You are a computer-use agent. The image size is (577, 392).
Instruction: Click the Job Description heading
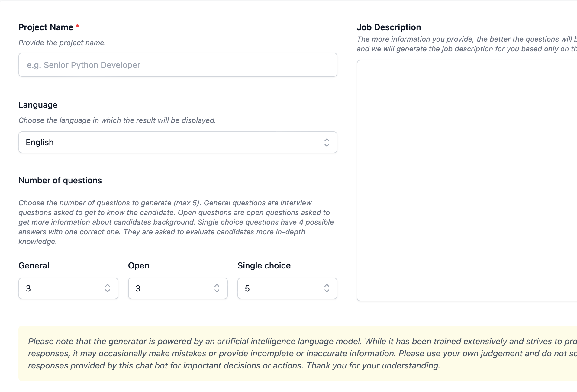click(389, 27)
